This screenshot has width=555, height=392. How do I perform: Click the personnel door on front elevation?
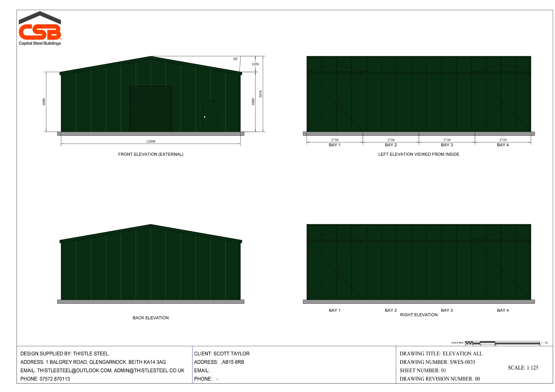pyautogui.click(x=211, y=116)
